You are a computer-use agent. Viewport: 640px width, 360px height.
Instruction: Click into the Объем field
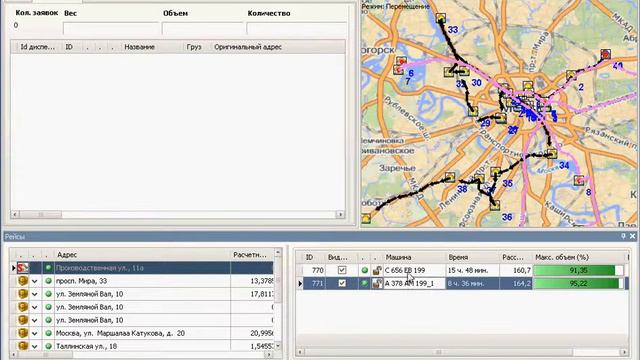click(x=203, y=28)
